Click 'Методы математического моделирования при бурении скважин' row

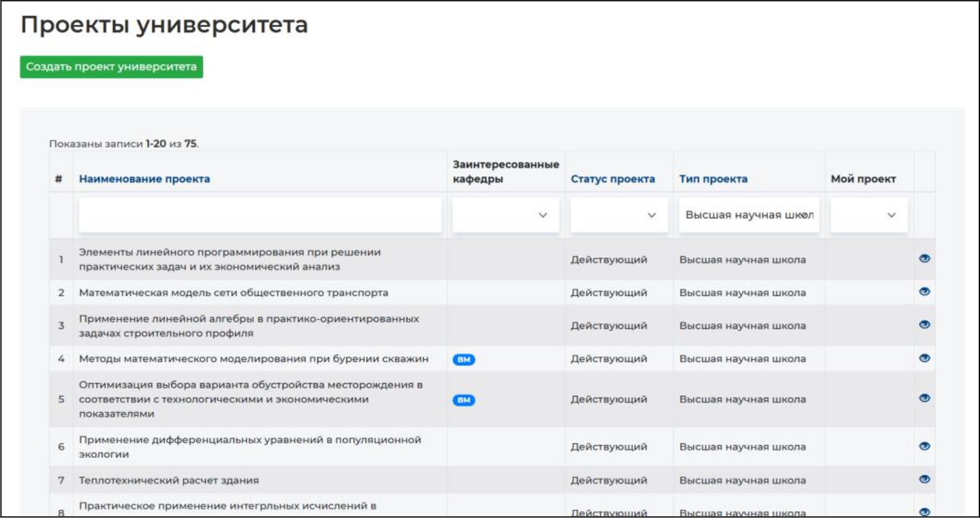254,359
